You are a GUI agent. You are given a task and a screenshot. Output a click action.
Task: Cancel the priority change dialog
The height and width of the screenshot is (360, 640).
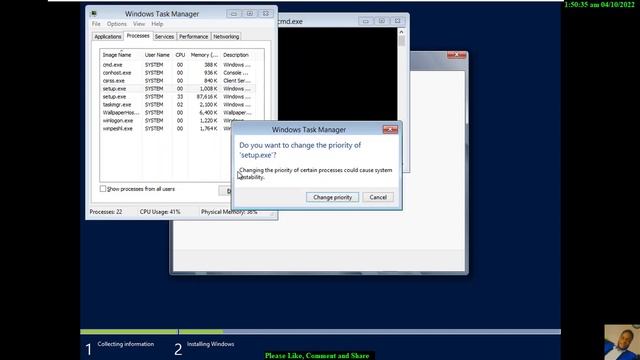pos(378,197)
